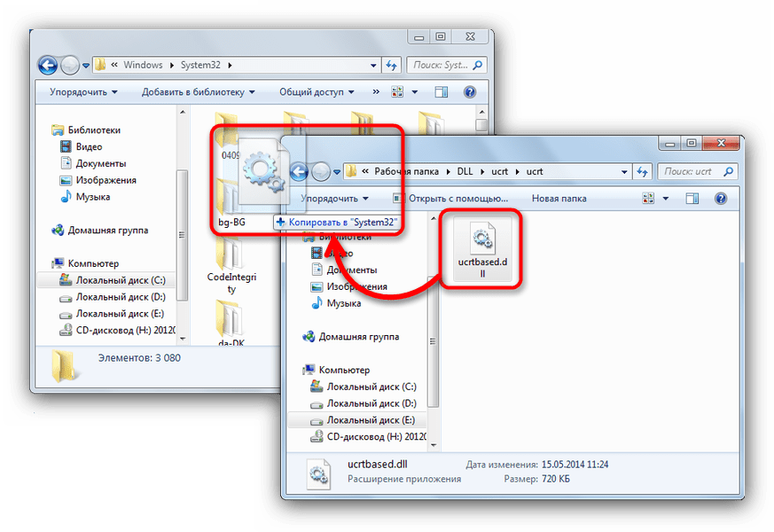The width and height of the screenshot is (774, 532).
Task: Open 'Общий доступ' menu
Action: click(317, 92)
